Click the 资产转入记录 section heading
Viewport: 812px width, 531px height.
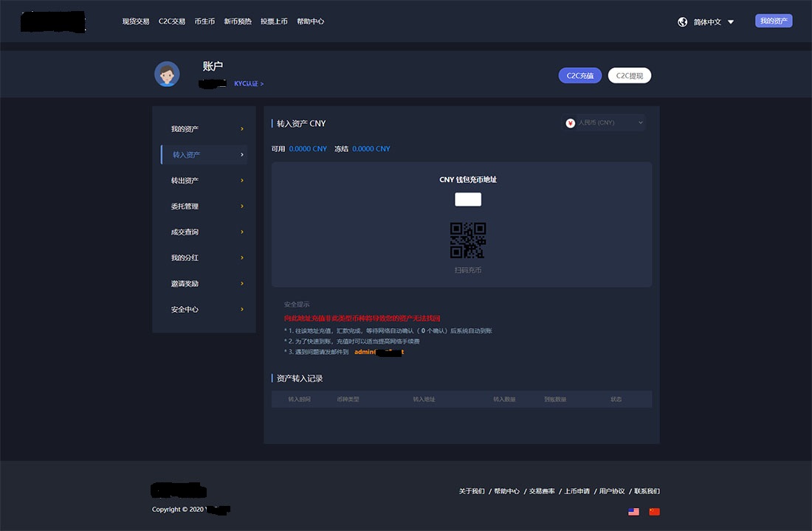tap(300, 378)
